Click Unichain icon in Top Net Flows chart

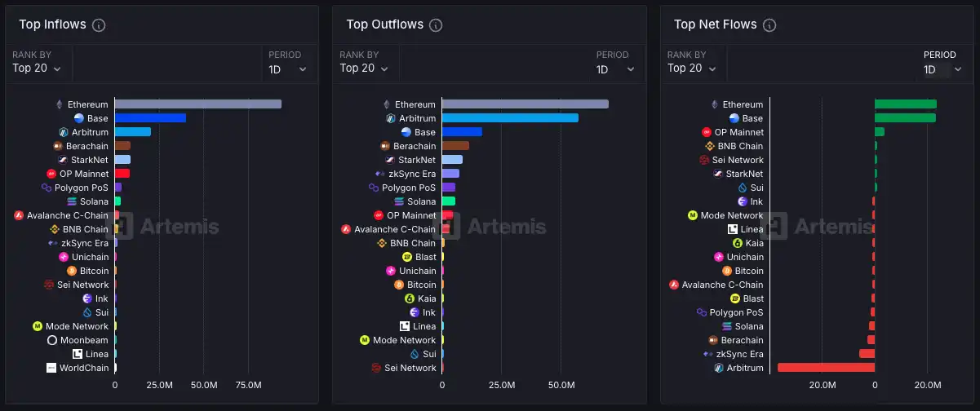719,257
